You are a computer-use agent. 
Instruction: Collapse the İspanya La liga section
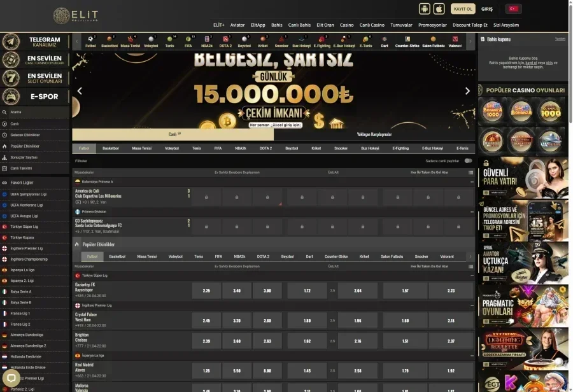[x=472, y=356]
